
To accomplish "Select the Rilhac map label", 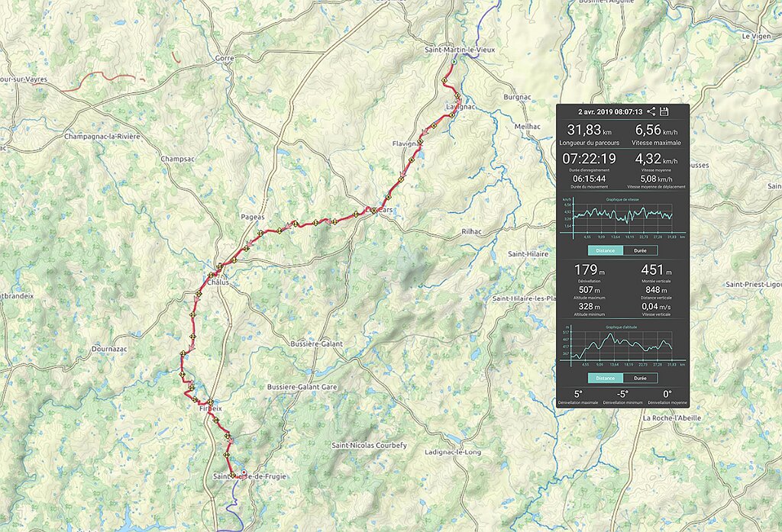I will [471, 231].
